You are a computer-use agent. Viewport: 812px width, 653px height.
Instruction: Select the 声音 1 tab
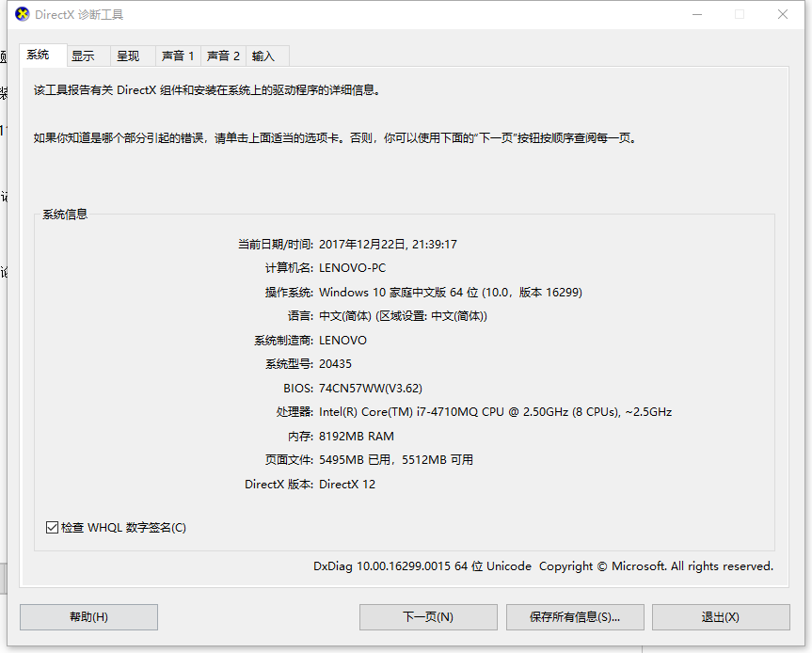point(178,56)
